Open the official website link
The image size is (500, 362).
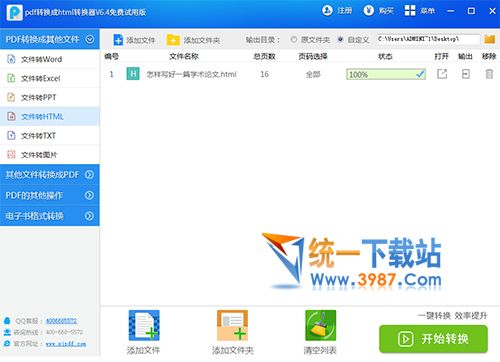(x=66, y=344)
